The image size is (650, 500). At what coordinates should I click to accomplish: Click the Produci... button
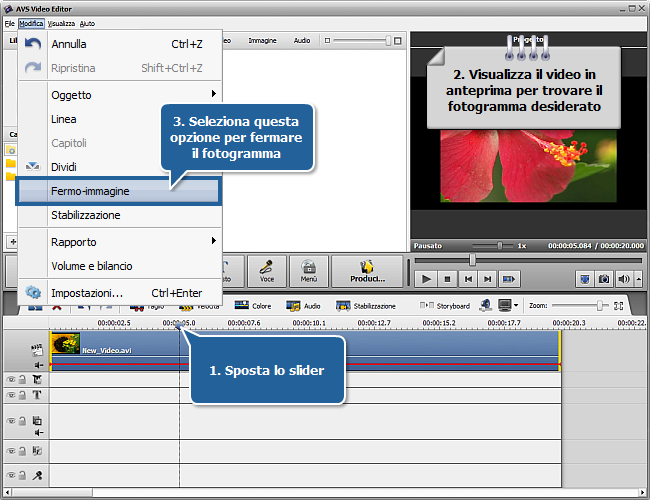click(x=367, y=272)
